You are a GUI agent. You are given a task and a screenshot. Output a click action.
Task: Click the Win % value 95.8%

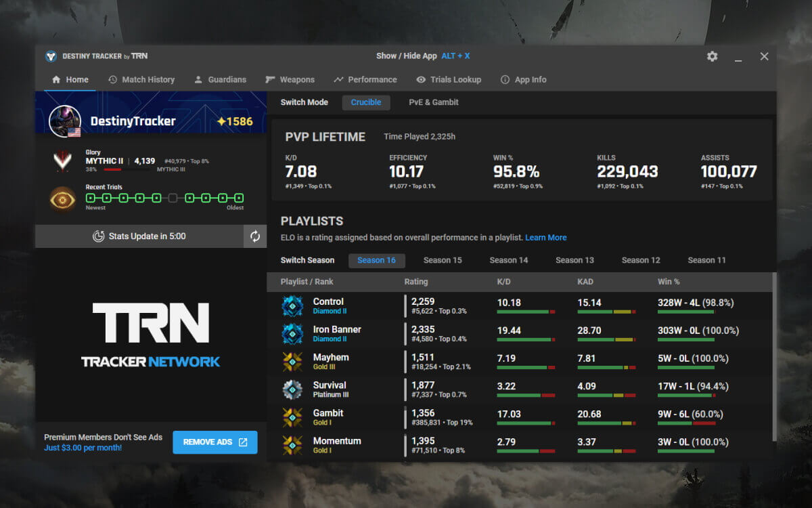516,172
